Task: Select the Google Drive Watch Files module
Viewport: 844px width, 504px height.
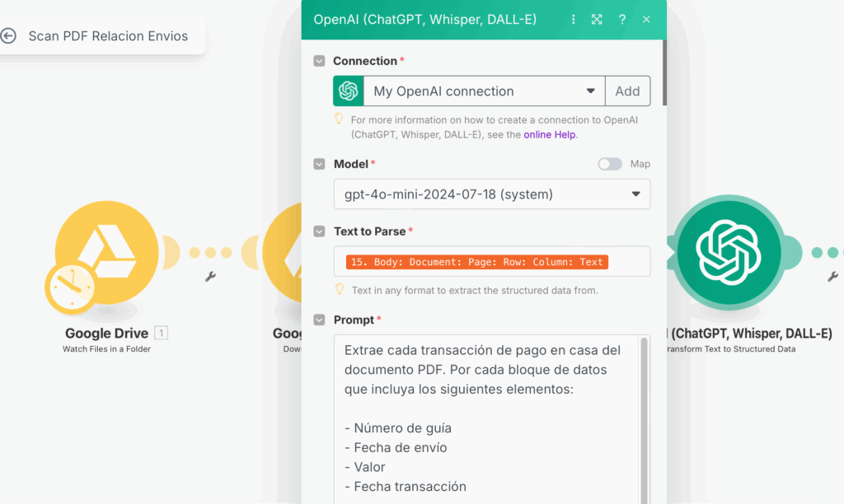Action: point(107,252)
